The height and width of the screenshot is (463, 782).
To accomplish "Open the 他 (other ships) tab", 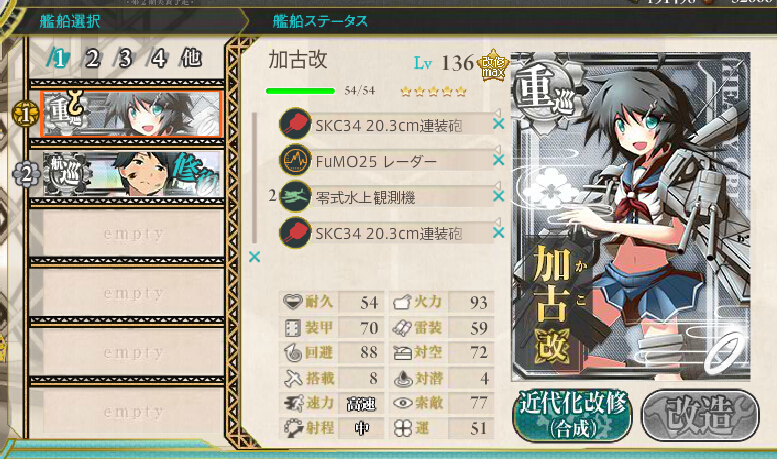I will tap(192, 58).
